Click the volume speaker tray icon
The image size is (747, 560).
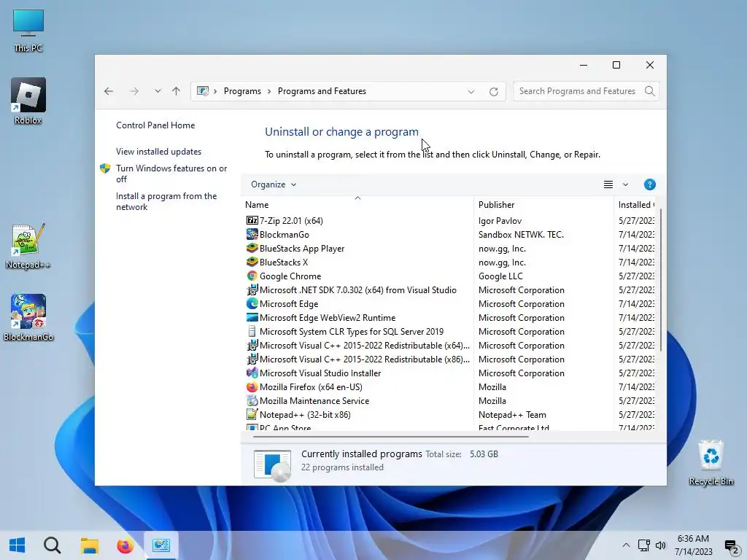[661, 545]
